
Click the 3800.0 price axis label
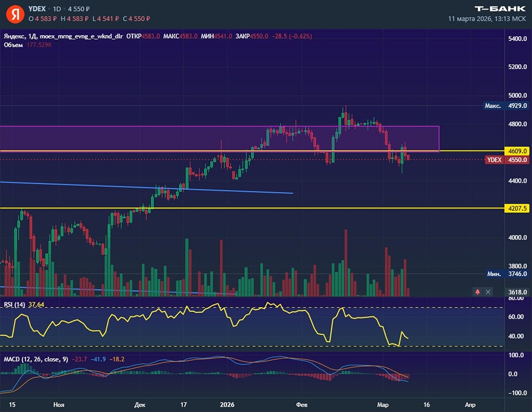[x=518, y=266]
